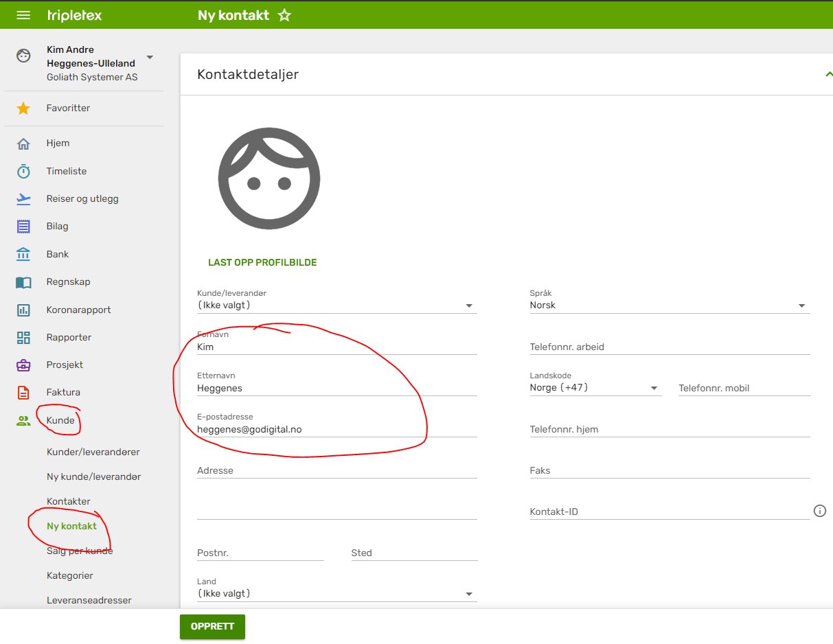Open Timeliste clock icon in sidebar
Viewport: 833px width, 644px height.
(23, 171)
